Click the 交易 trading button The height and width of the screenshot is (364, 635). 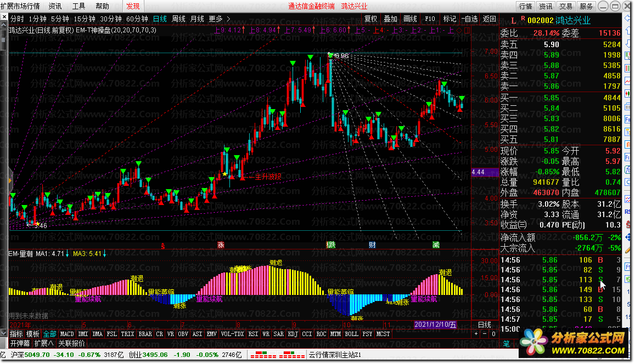click(x=566, y=6)
